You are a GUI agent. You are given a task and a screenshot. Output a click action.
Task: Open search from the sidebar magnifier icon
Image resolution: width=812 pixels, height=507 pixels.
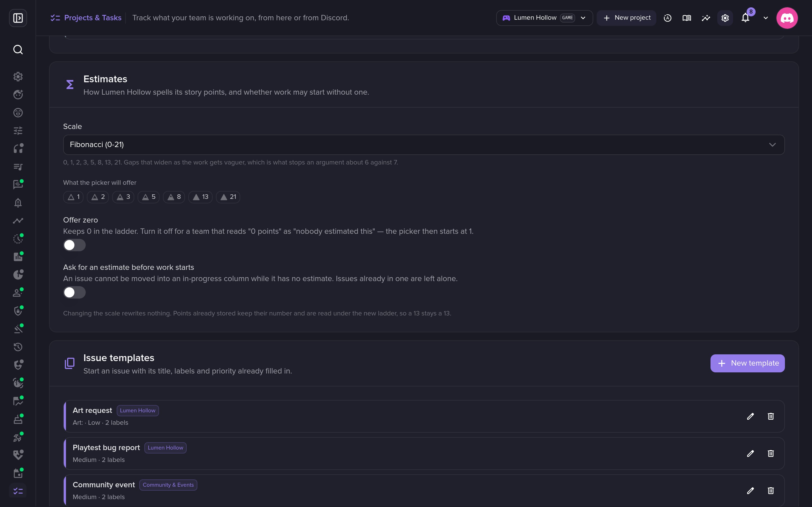[18, 50]
